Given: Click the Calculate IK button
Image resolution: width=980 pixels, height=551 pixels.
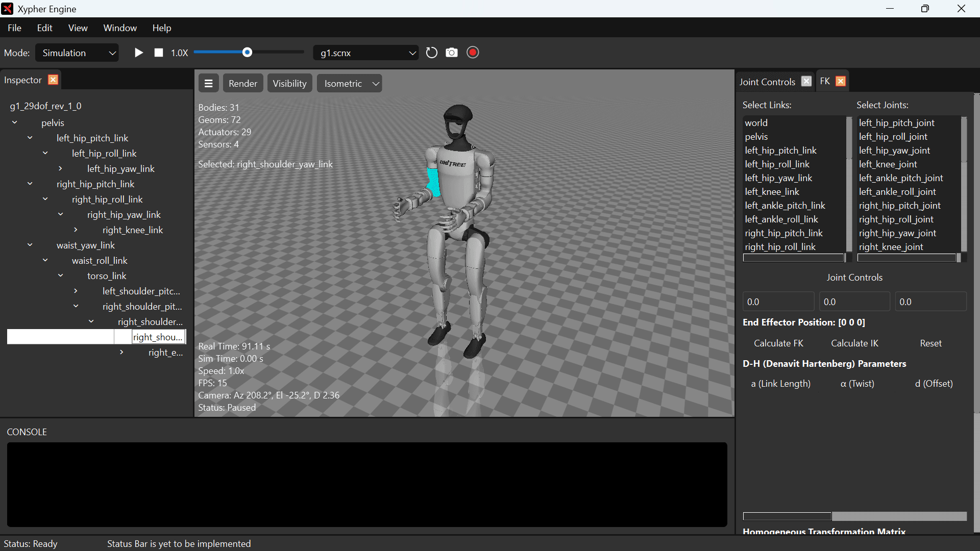Looking at the screenshot, I should [x=854, y=343].
